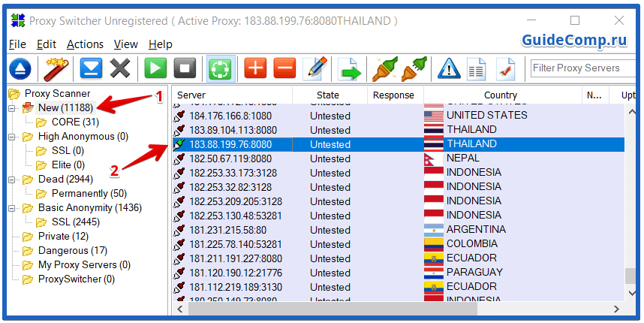Add a proxy with the red plus icon
This screenshot has width=644, height=323.
[255, 68]
